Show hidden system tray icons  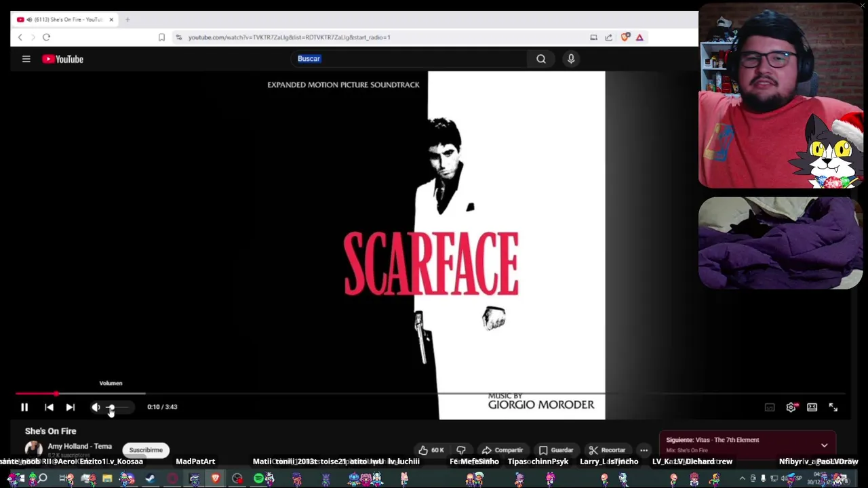click(742, 479)
